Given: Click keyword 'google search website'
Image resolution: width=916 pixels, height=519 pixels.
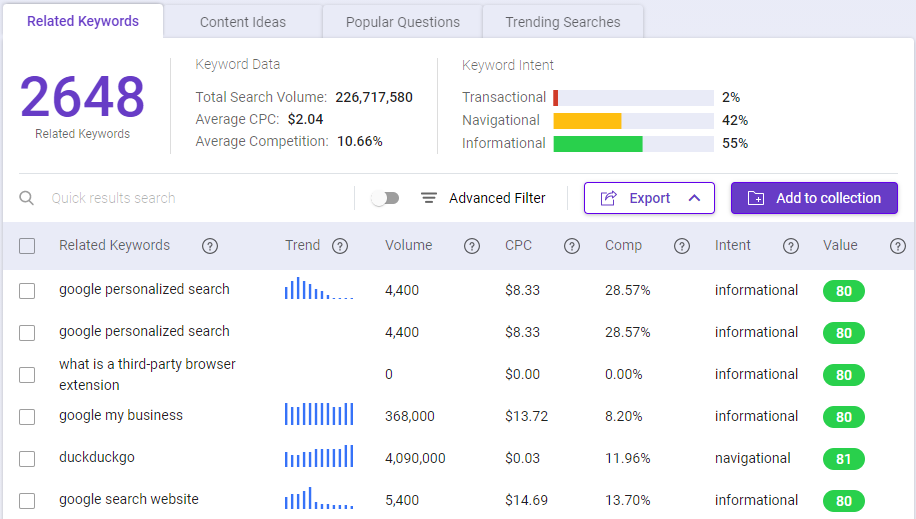Looking at the screenshot, I should tap(129, 499).
